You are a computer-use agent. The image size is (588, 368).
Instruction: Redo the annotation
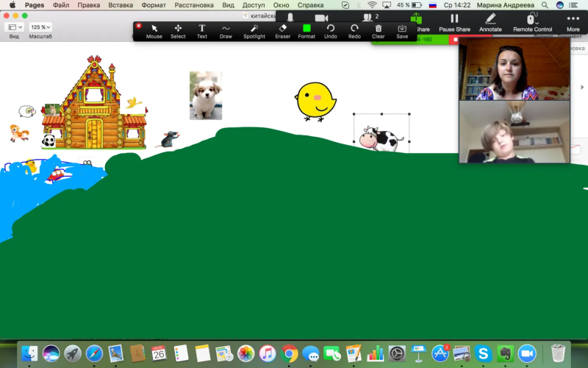pos(354,31)
